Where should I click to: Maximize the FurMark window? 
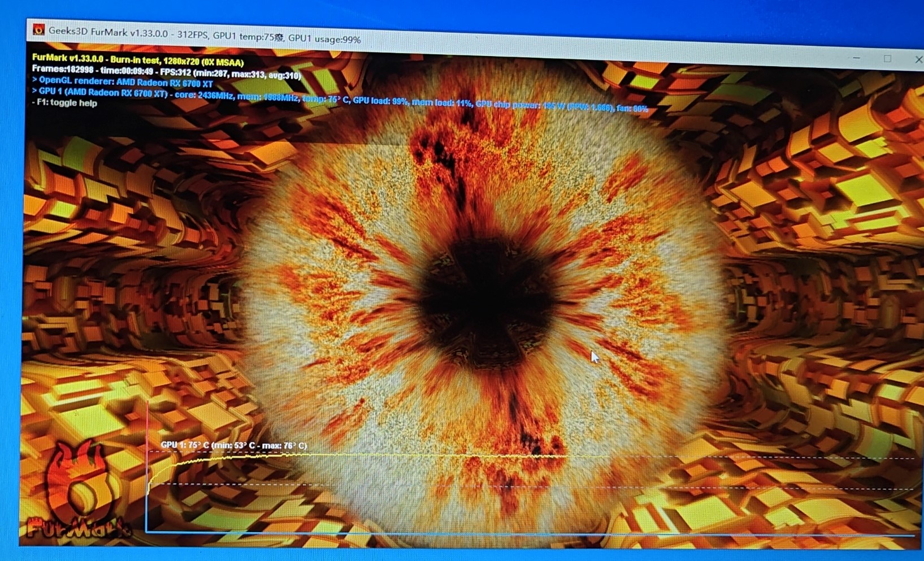(887, 58)
